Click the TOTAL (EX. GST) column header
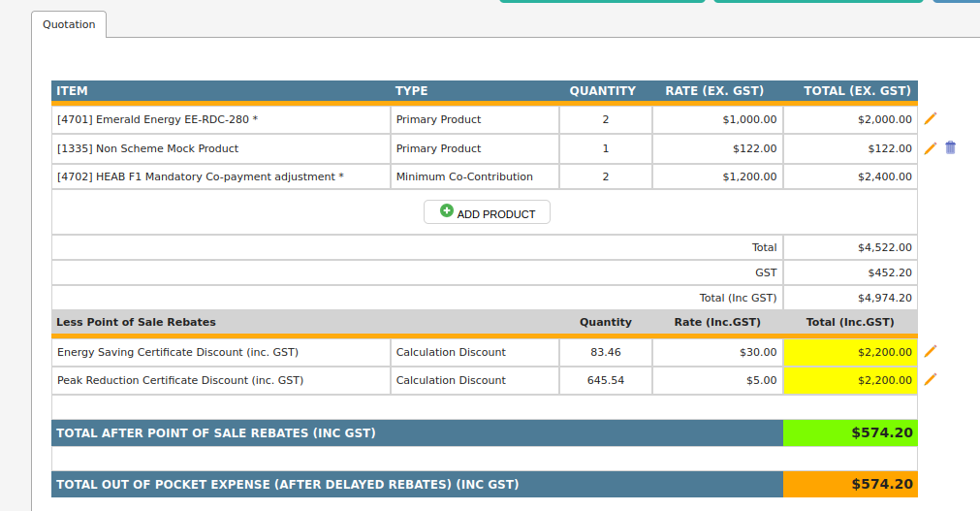The height and width of the screenshot is (511, 980). [857, 91]
